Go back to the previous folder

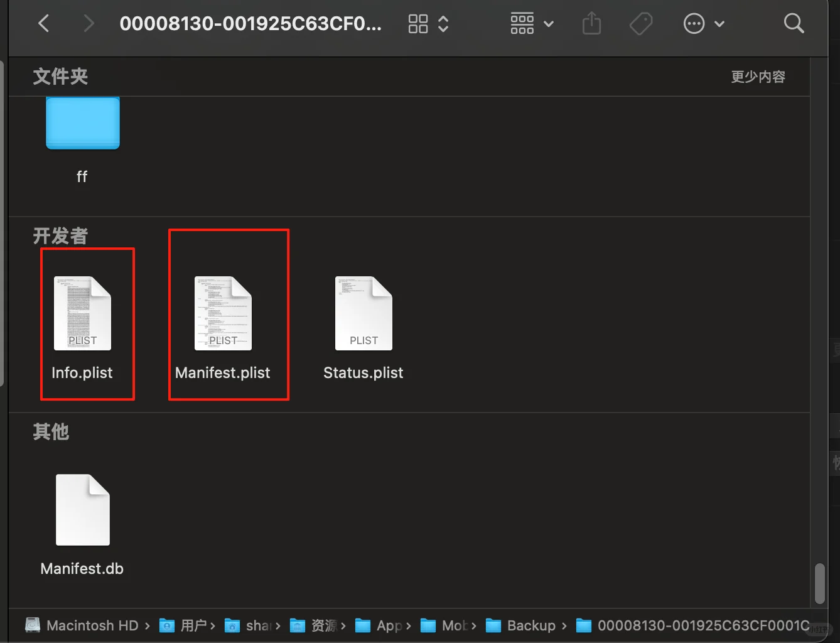(x=44, y=24)
